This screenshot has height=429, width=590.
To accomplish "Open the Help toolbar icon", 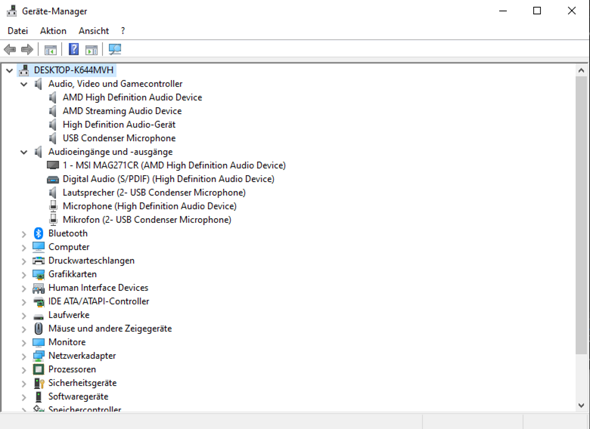I will [x=74, y=49].
